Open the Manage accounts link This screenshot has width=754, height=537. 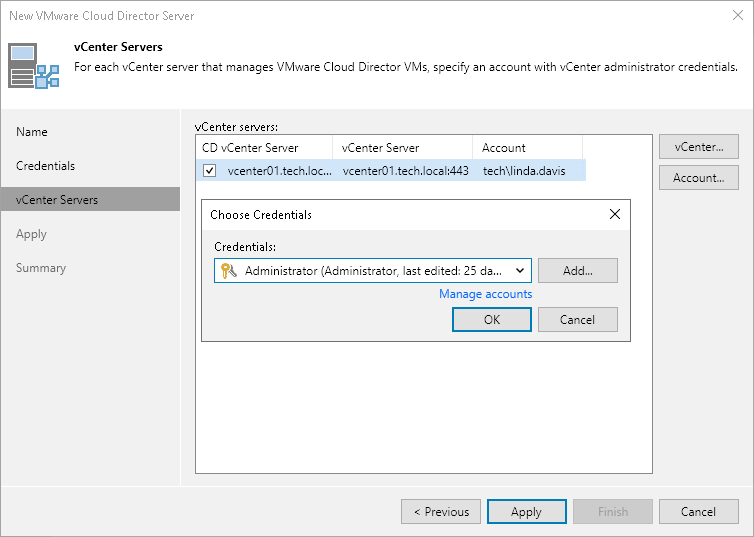point(486,294)
